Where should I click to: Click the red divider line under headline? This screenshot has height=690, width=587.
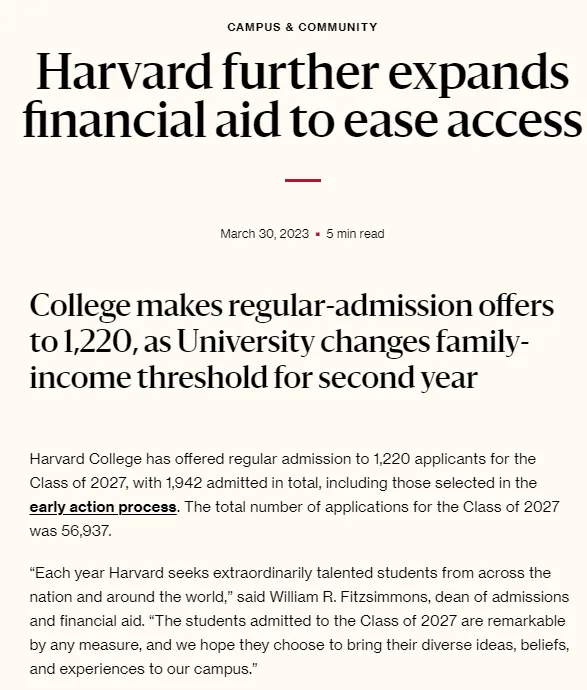[303, 180]
